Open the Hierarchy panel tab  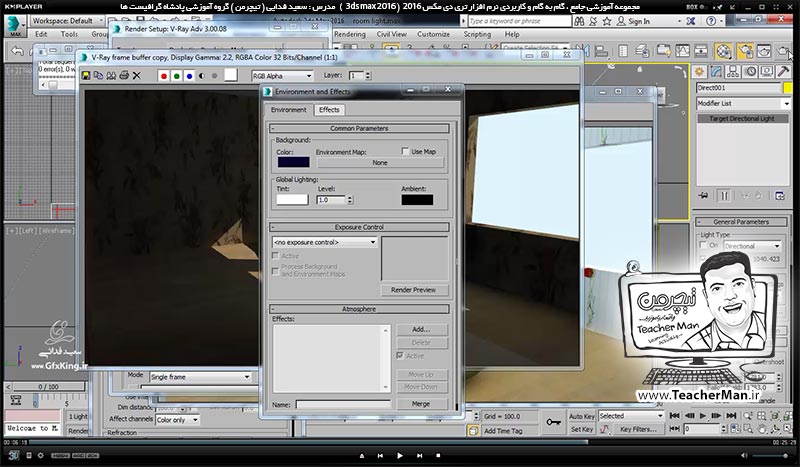point(733,72)
